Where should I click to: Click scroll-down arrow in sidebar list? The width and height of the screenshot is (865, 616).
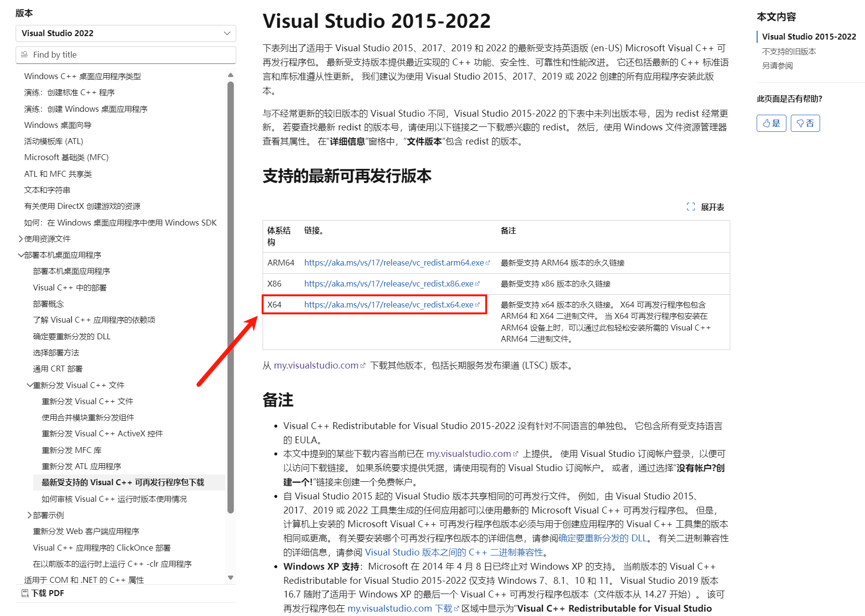pyautogui.click(x=230, y=578)
